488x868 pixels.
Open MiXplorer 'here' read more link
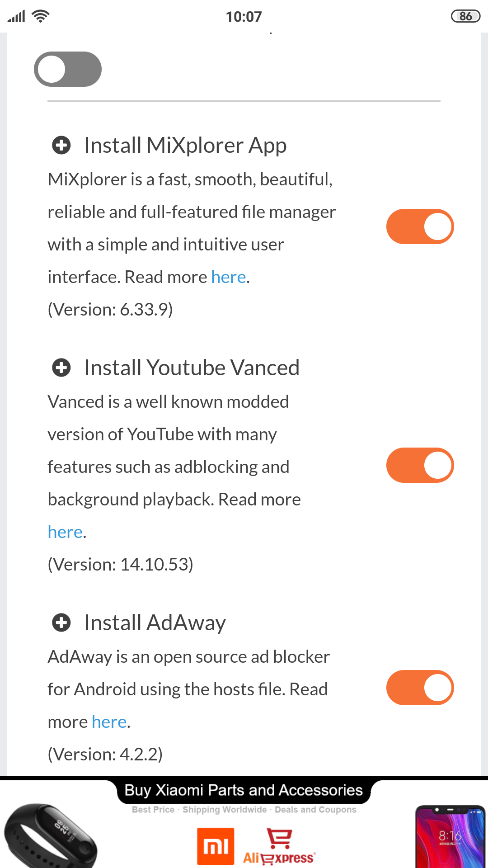pos(229,277)
